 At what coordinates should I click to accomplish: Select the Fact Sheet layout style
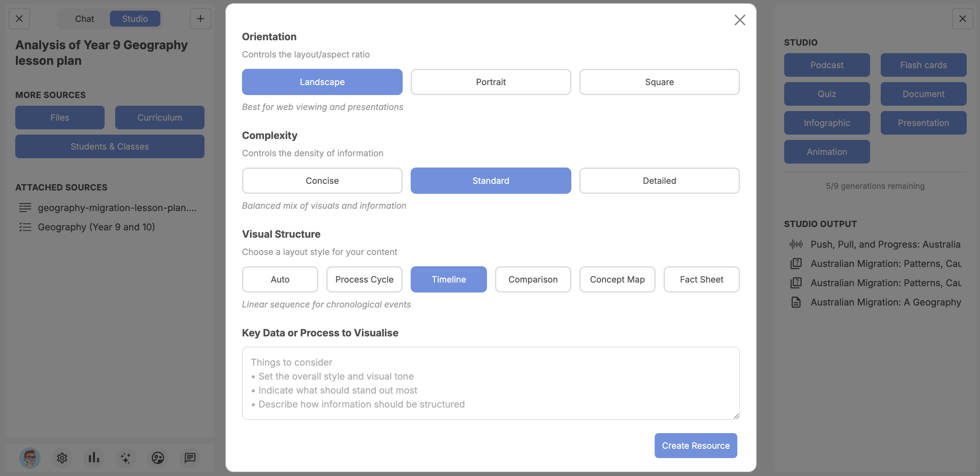[701, 279]
